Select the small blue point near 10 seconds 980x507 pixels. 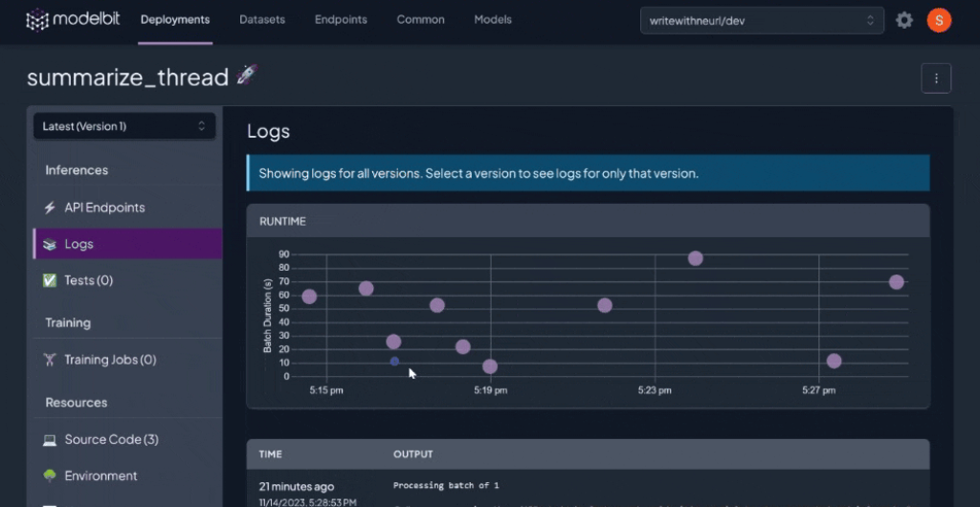[394, 362]
